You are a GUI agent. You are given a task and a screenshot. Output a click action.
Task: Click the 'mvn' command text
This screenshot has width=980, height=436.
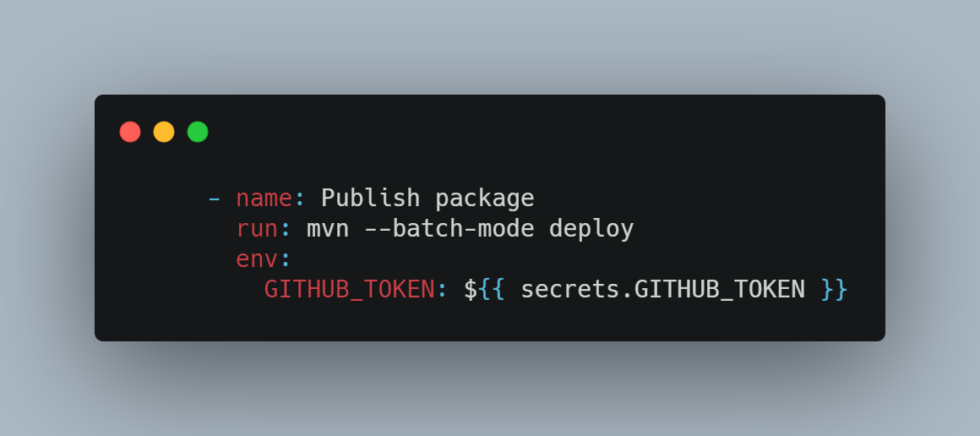point(328,230)
